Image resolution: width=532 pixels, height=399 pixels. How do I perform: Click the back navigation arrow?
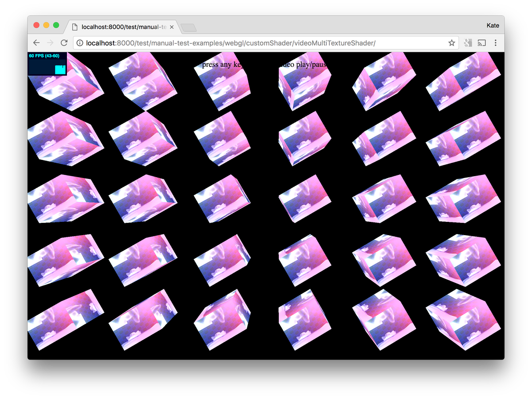click(36, 43)
